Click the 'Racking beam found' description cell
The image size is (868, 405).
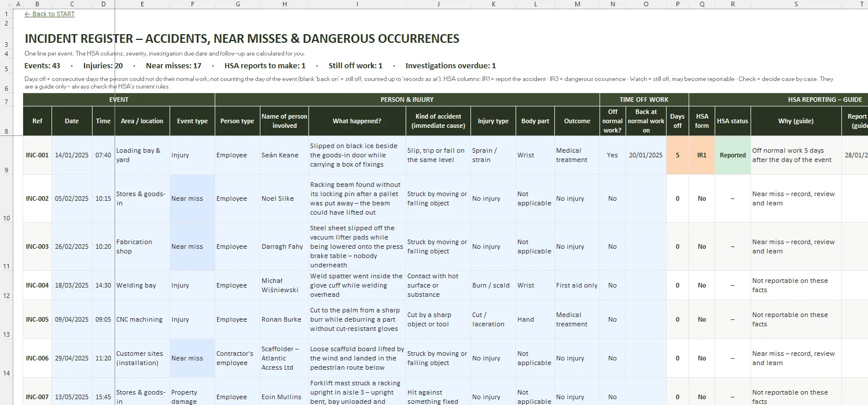click(x=357, y=198)
